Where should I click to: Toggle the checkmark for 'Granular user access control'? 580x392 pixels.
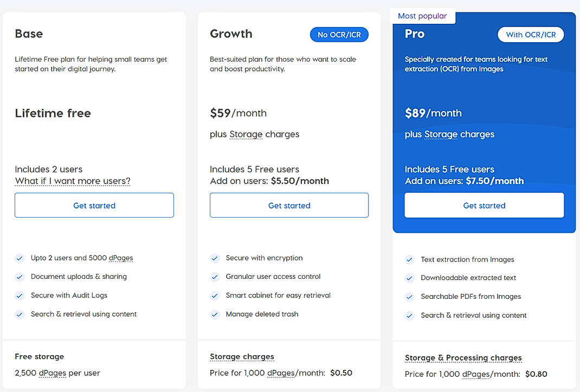click(215, 277)
